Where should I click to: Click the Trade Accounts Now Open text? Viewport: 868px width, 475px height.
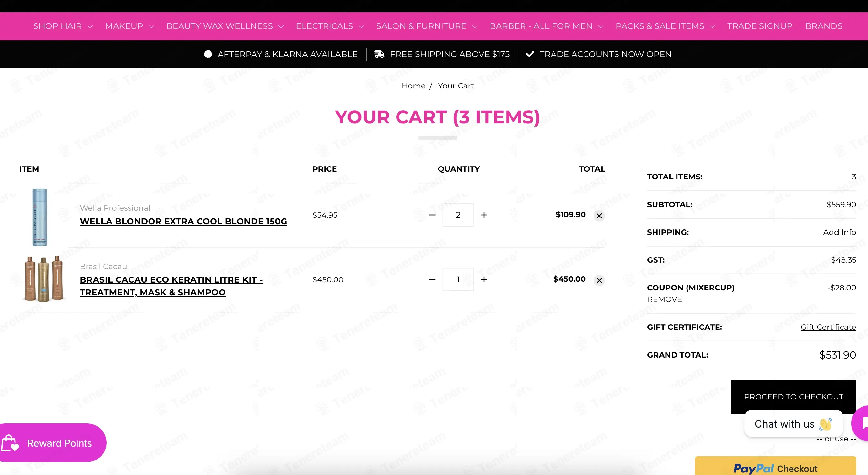[x=605, y=54]
